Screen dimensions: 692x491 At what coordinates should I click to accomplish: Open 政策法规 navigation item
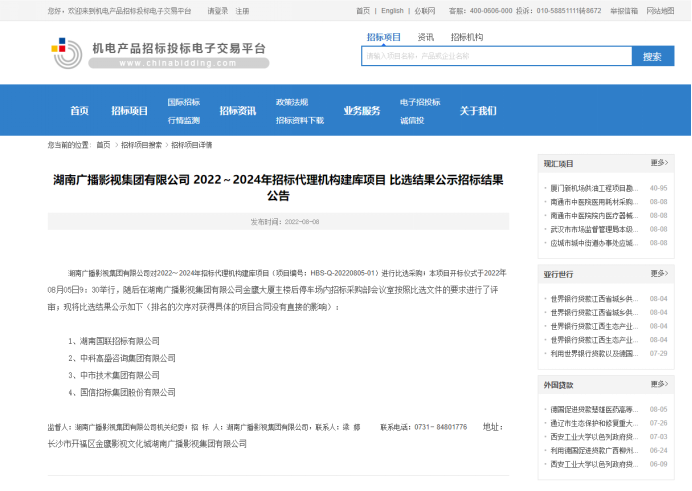pyautogui.click(x=292, y=102)
